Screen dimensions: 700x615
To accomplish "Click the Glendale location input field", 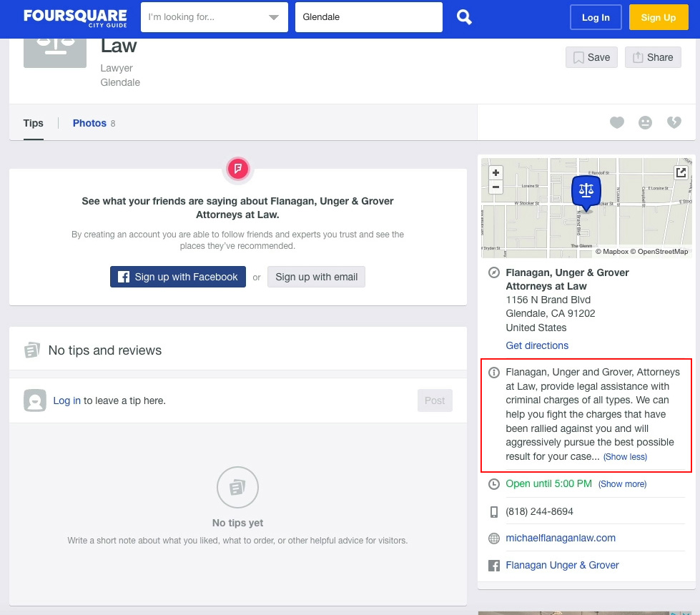I will pyautogui.click(x=368, y=17).
